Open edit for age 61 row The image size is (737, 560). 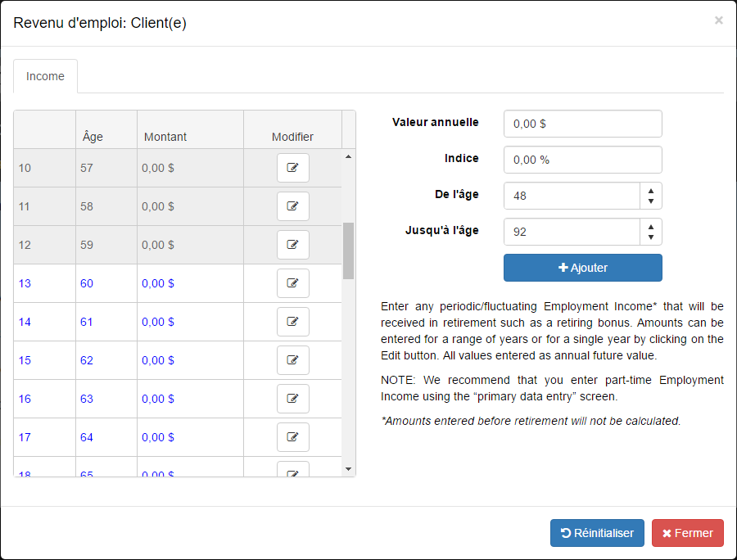pos(292,322)
